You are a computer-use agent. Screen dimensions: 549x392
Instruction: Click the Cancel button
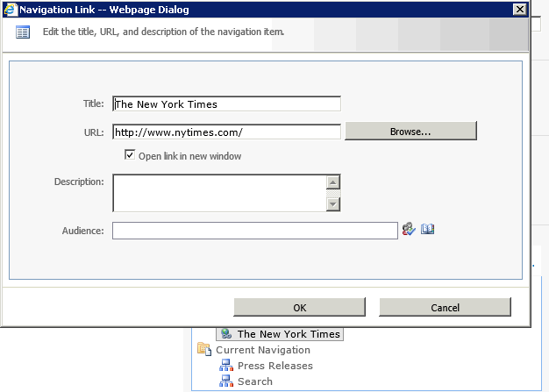pos(445,307)
